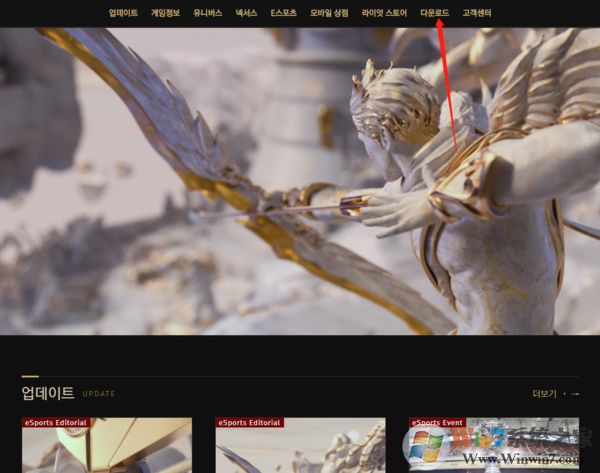Screen dimensions: 600x473
Task: Open the second eSports Editorial thumbnail card
Action: 300,445
